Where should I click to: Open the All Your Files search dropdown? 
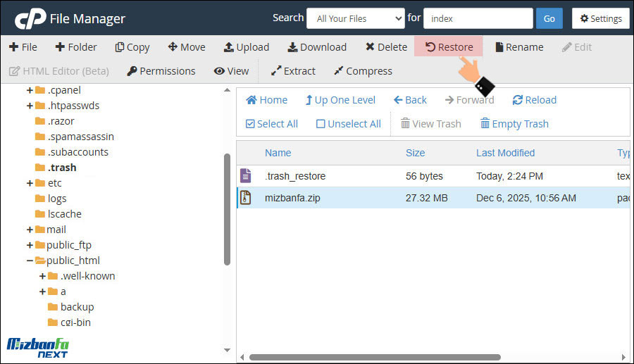point(355,18)
